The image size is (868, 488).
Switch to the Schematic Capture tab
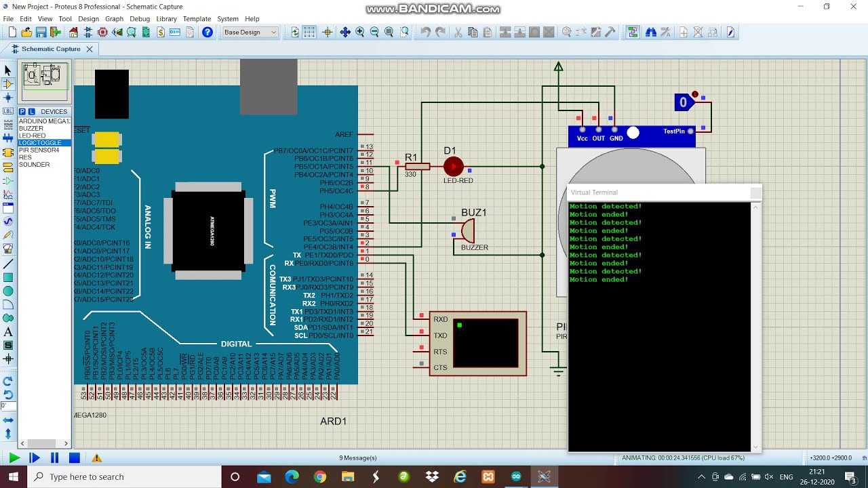(x=51, y=49)
